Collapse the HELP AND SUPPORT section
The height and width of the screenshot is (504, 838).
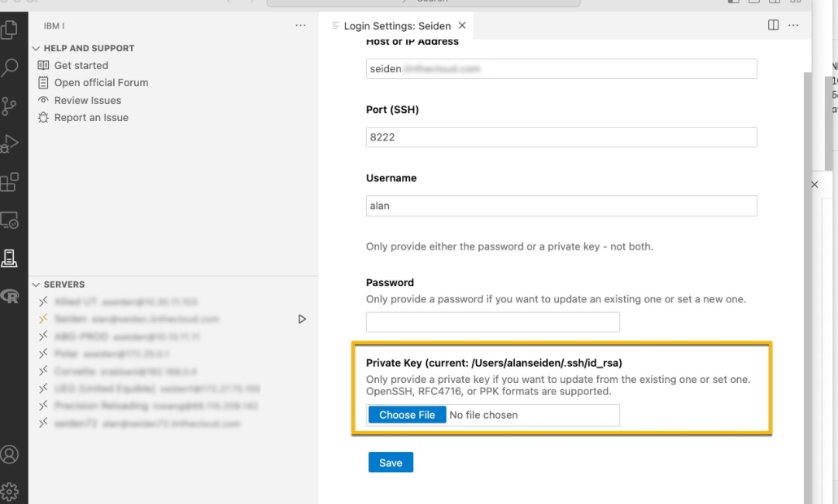pyautogui.click(x=36, y=48)
